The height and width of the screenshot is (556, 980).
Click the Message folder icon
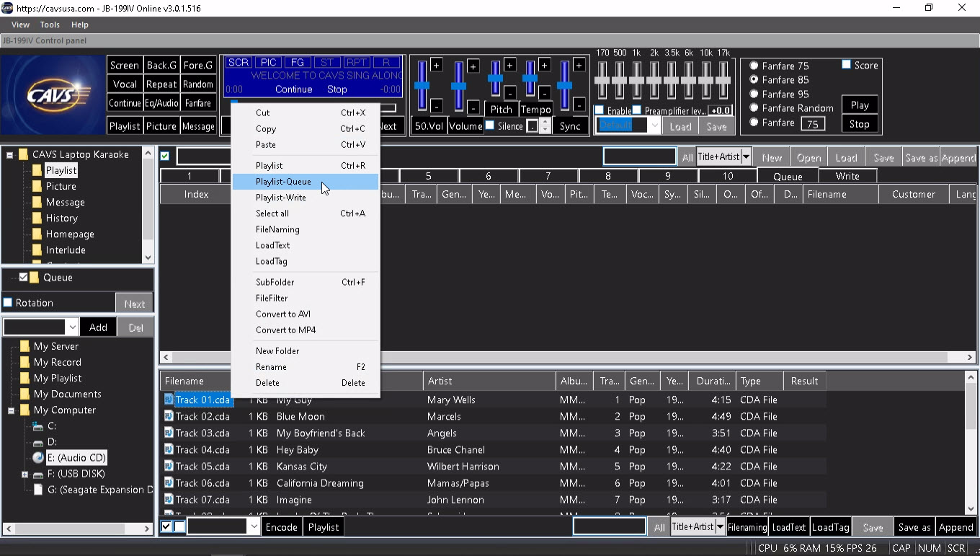click(x=37, y=202)
